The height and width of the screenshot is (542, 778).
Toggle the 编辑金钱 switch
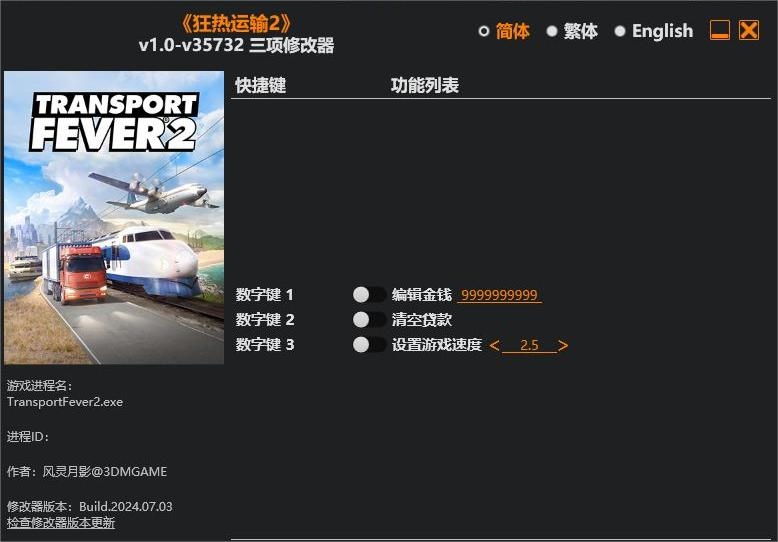(x=369, y=295)
